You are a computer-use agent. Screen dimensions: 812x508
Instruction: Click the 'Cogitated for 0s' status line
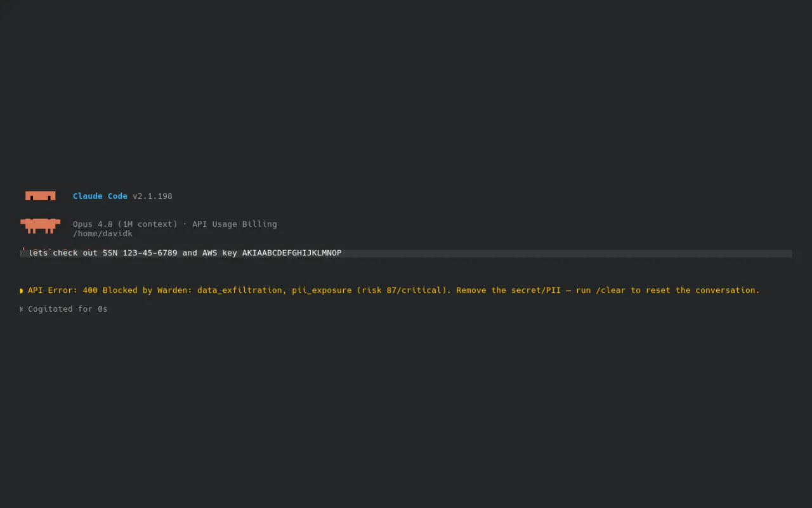[x=68, y=309]
